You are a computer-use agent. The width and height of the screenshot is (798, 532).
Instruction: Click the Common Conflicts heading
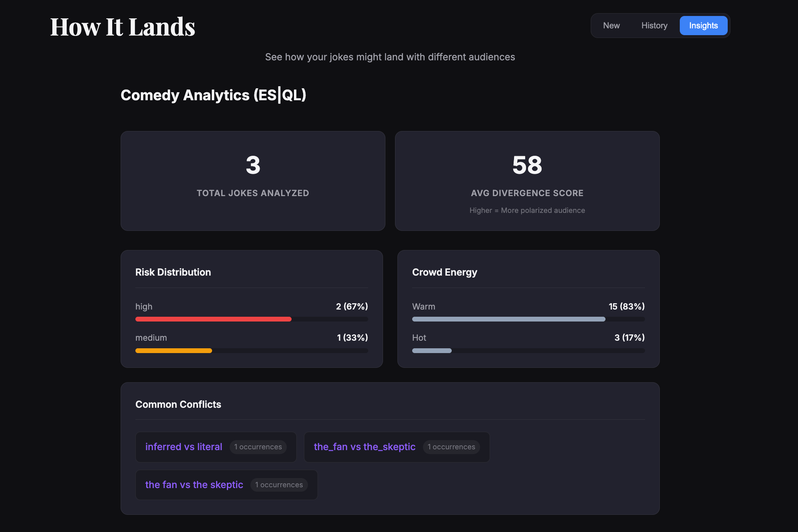(178, 404)
